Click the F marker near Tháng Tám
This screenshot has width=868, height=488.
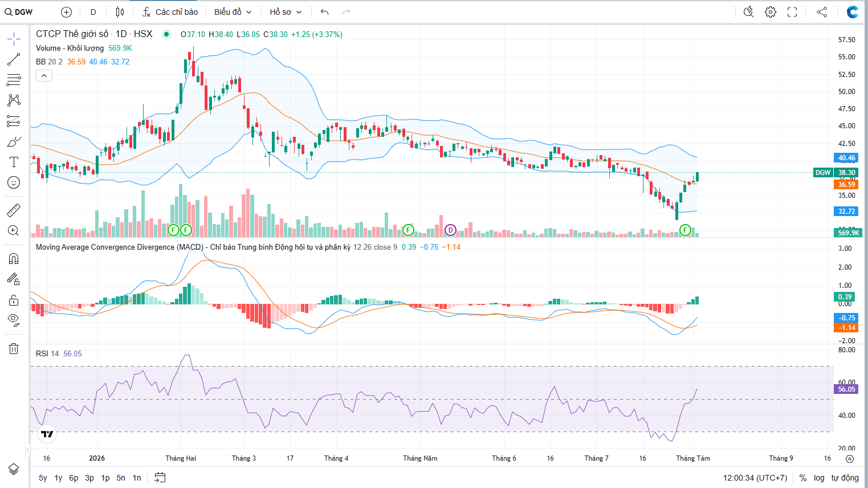click(685, 230)
